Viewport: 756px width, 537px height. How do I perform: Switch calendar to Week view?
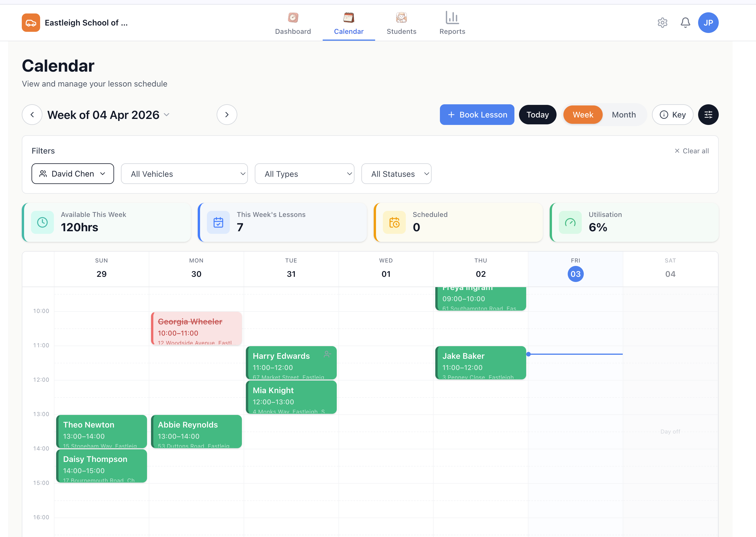click(x=583, y=115)
